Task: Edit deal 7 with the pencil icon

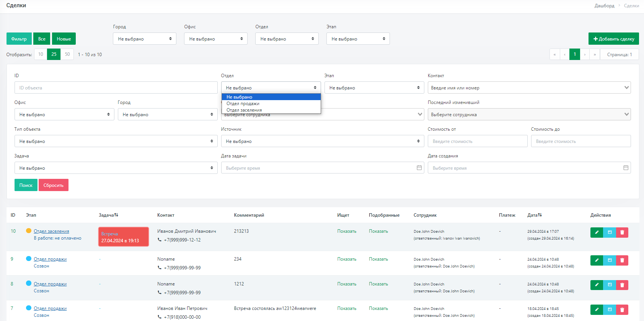Action: (x=597, y=310)
